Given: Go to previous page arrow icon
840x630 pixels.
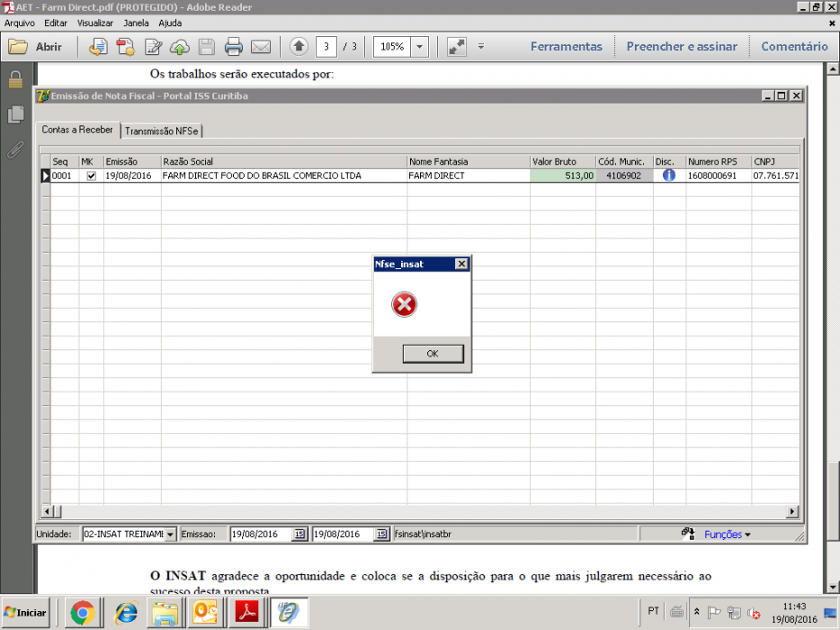Looking at the screenshot, I should [x=299, y=47].
